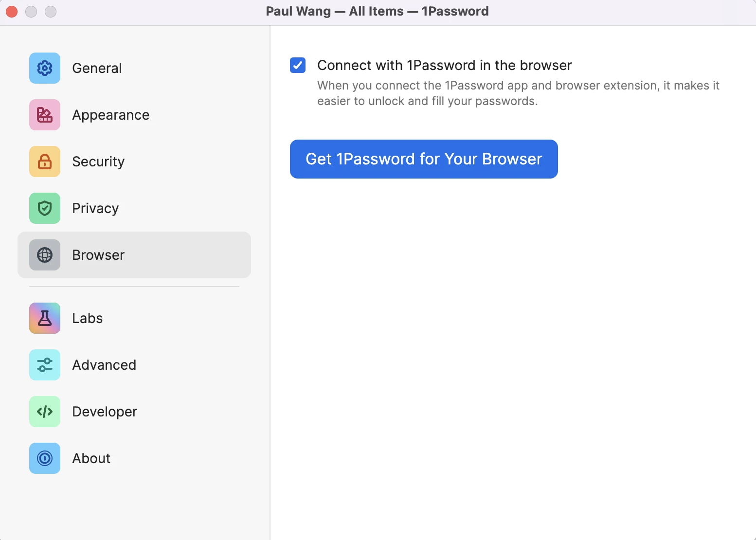Image resolution: width=756 pixels, height=540 pixels.
Task: Choose Advanced settings label in sidebar
Action: click(x=104, y=365)
